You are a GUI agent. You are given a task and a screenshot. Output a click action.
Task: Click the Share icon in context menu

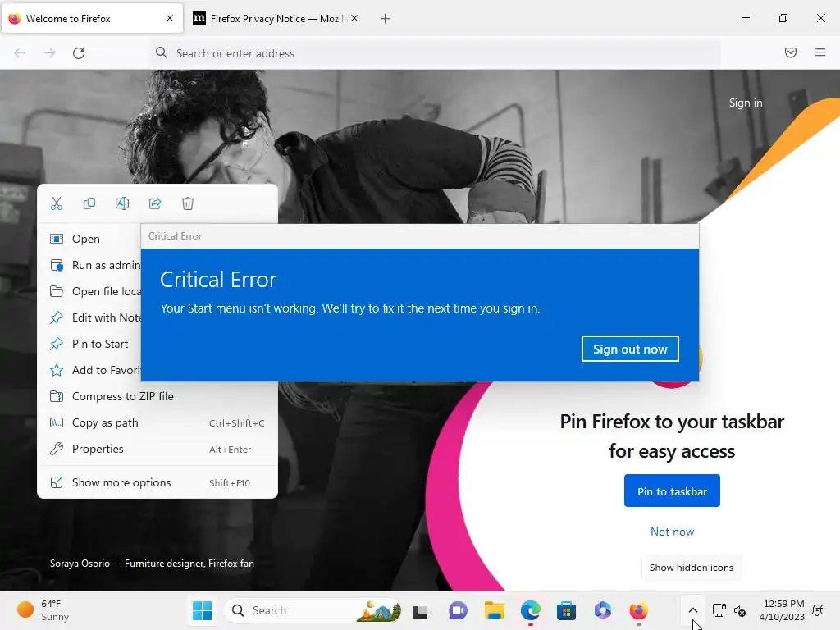coord(155,203)
